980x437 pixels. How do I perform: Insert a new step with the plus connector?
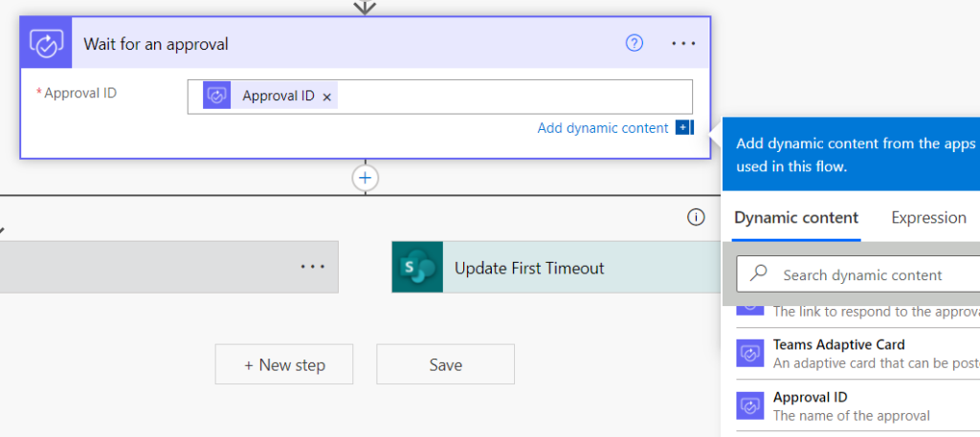click(365, 178)
